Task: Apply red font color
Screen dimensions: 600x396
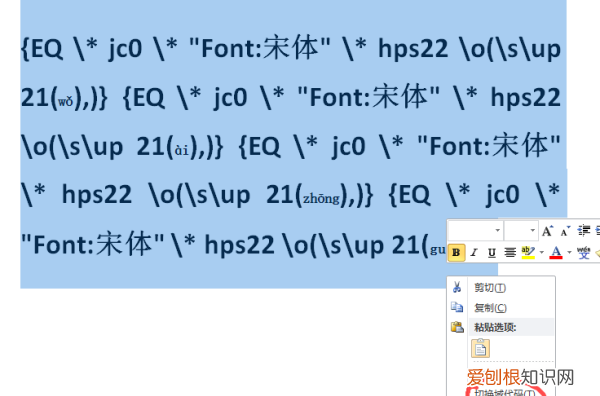Action: tap(556, 253)
